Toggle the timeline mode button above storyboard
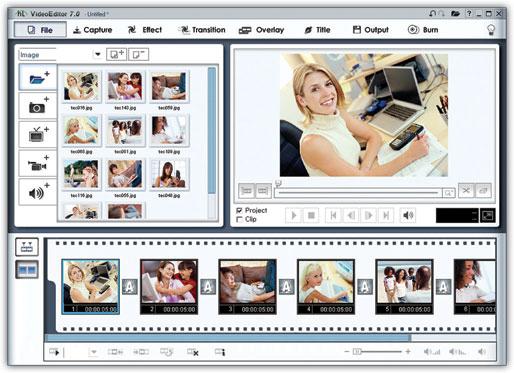This screenshot has height=373, width=514. pyautogui.click(x=27, y=247)
